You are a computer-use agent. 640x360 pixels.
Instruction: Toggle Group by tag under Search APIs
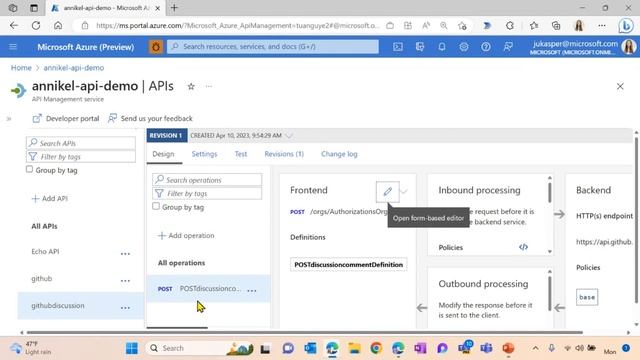[x=29, y=169]
